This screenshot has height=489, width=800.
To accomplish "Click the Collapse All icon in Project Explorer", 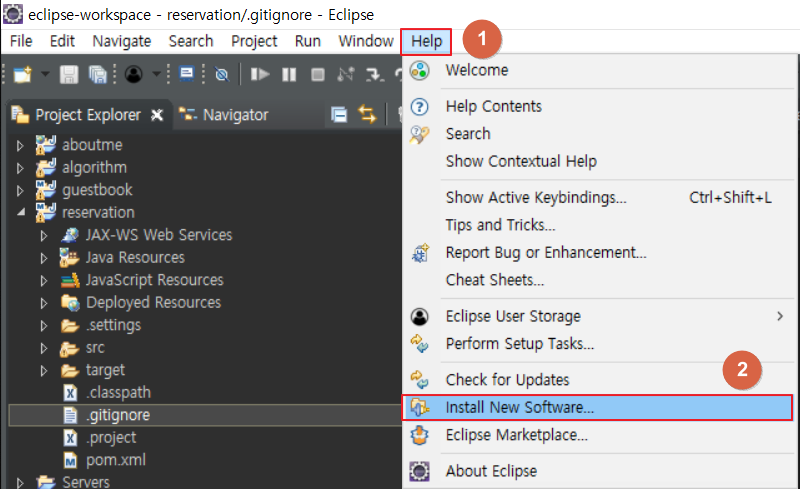I will [339, 114].
